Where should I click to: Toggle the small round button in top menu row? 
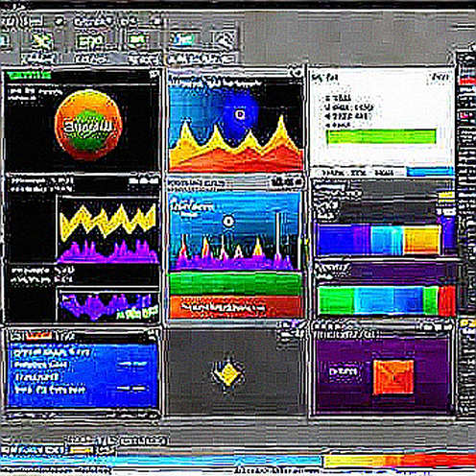tap(59, 22)
